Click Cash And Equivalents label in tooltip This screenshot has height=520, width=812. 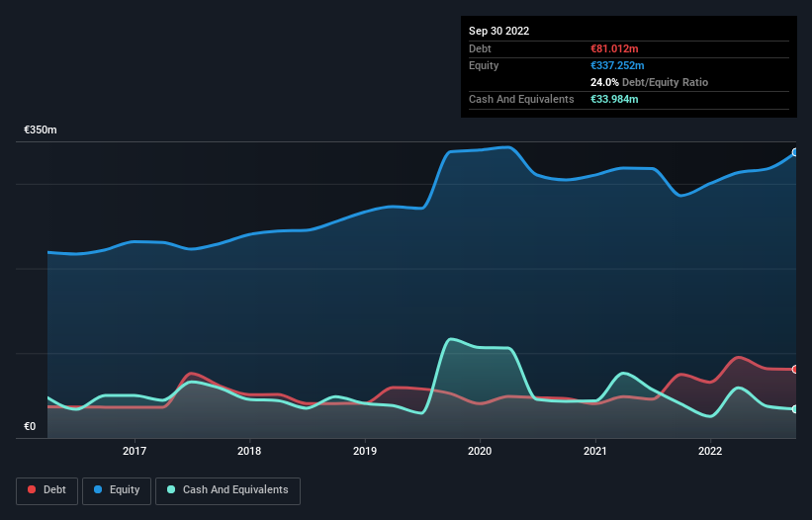[x=521, y=99]
